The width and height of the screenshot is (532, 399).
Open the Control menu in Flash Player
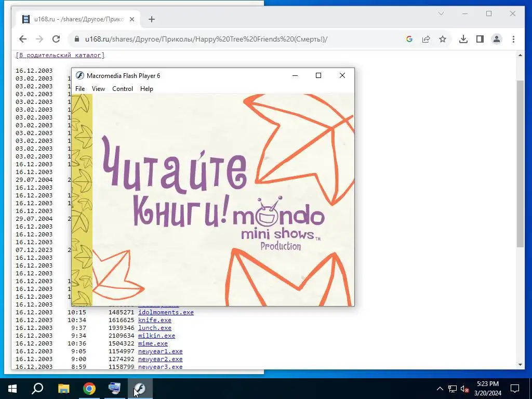click(123, 88)
